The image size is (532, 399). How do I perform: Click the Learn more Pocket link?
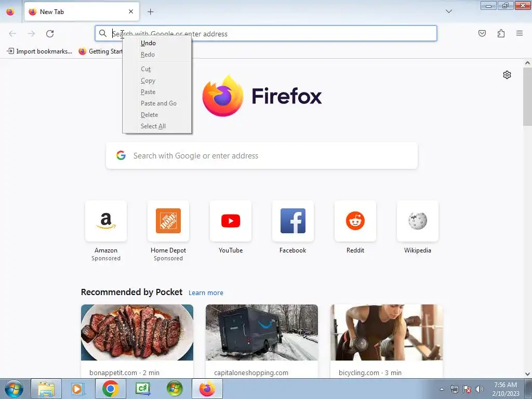tap(206, 293)
